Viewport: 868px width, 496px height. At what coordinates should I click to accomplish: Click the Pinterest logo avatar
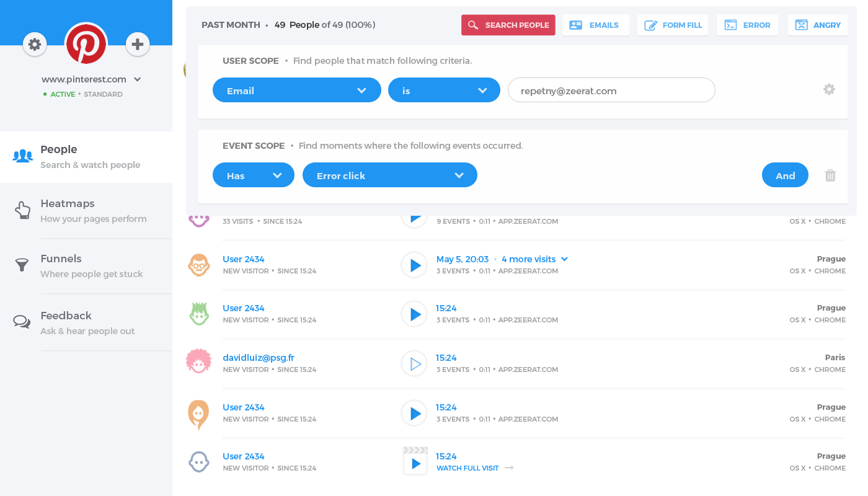[x=86, y=44]
